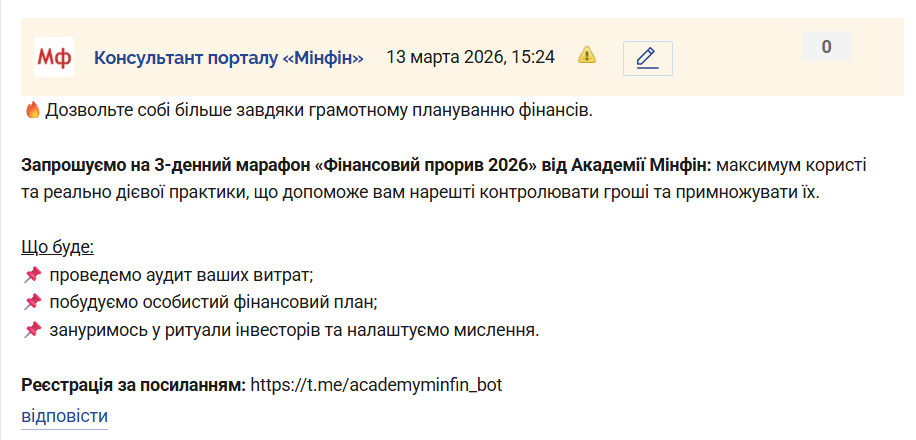
Task: Click the pencil edit comment icon
Action: [647, 58]
